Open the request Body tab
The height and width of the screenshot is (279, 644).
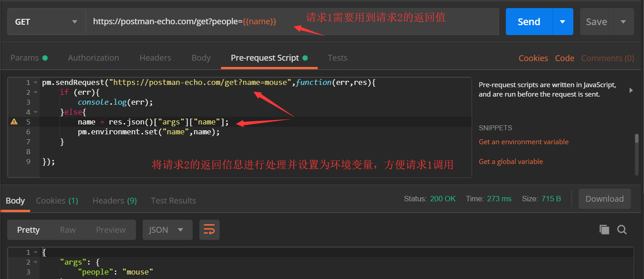pos(201,58)
